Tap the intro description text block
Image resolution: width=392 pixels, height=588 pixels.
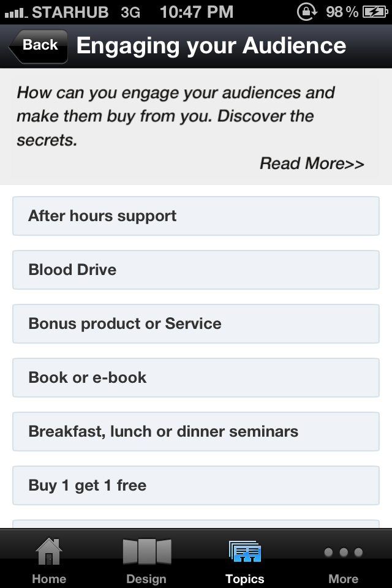pyautogui.click(x=176, y=116)
